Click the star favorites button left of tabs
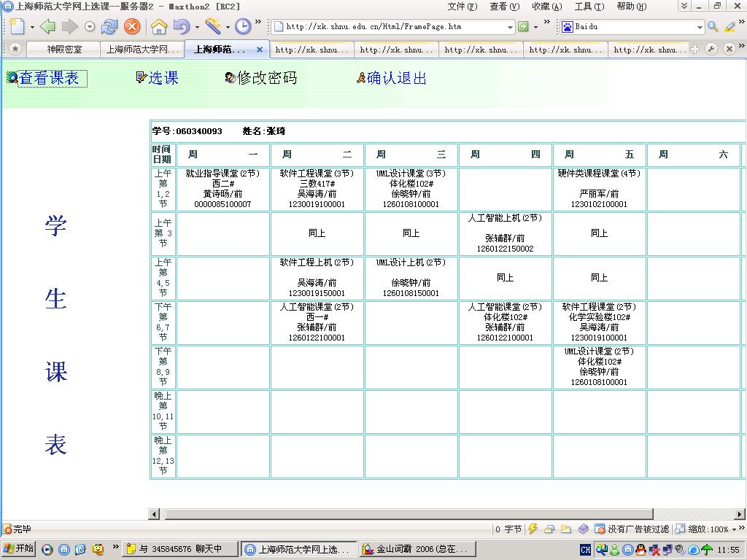This screenshot has height=560, width=747. [x=15, y=49]
